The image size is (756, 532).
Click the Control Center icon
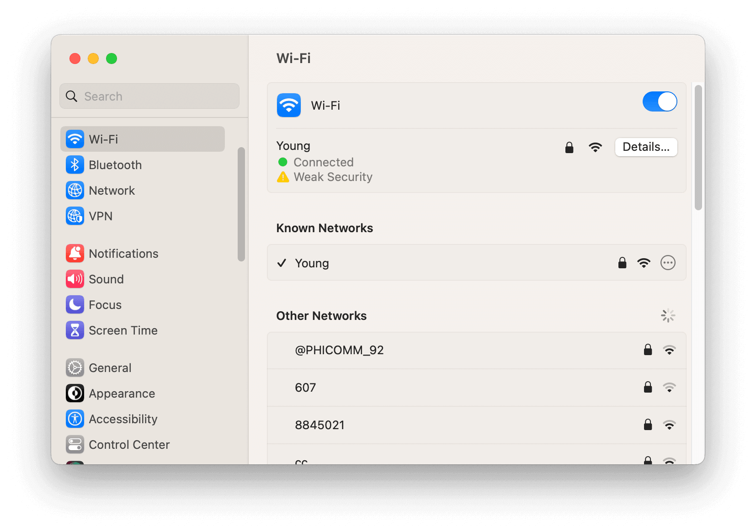tap(75, 444)
